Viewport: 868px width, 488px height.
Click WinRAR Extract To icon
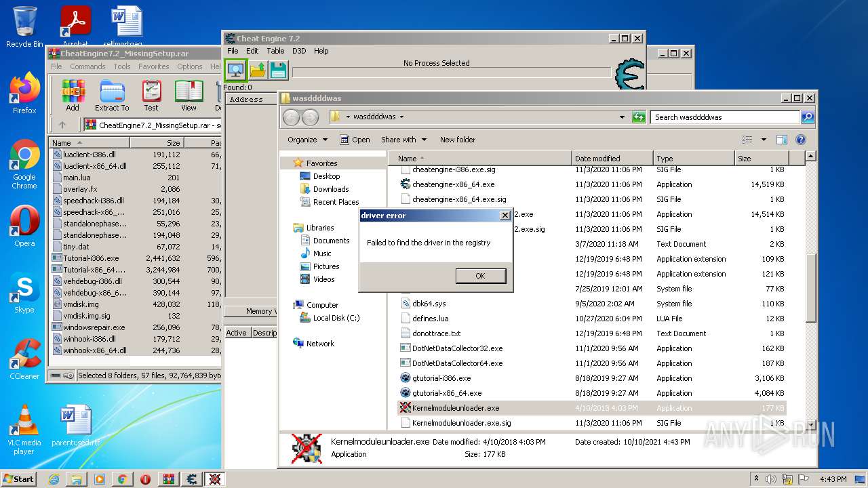point(112,96)
